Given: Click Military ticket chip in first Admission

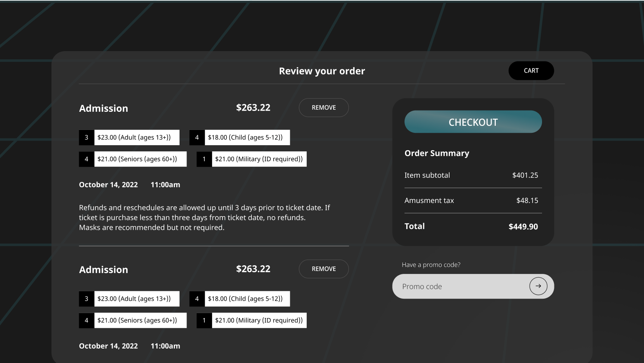Looking at the screenshot, I should [x=259, y=159].
